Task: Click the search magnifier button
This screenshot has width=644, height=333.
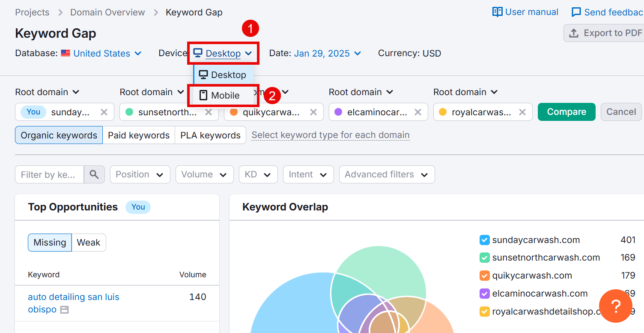Action: [94, 174]
